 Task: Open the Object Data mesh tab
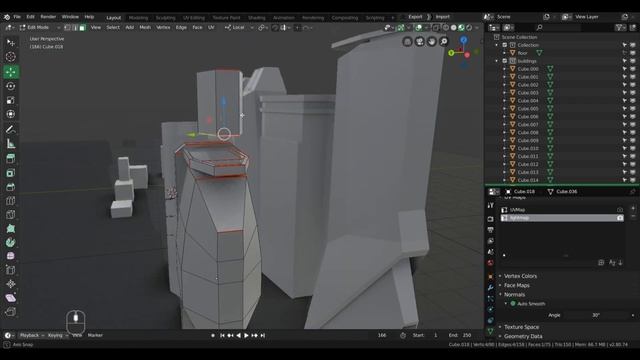pos(491,331)
